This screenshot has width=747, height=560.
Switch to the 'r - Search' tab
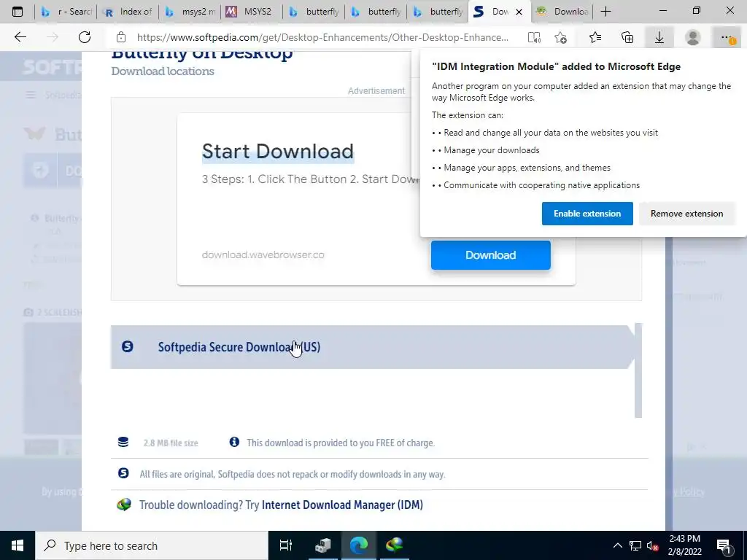[66, 12]
